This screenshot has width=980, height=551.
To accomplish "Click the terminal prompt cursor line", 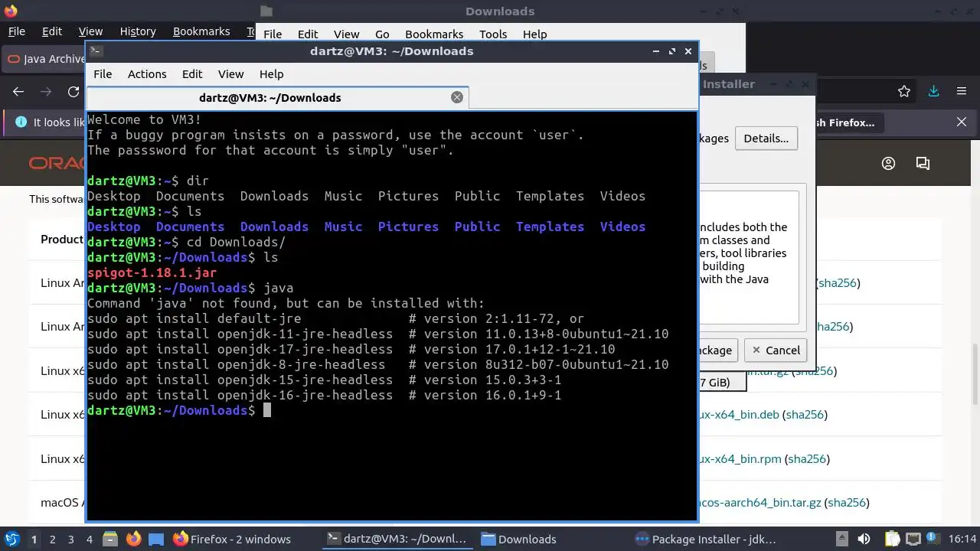I will 179,410.
